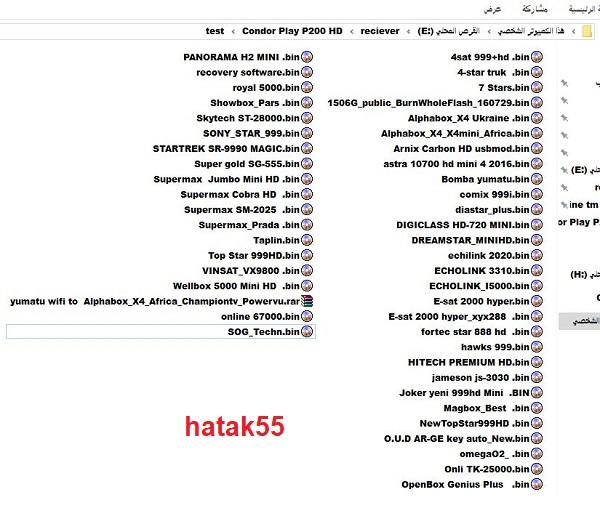Open the (E:) drive in sidebar
Image resolution: width=600 pixels, height=508 pixels.
[x=585, y=170]
